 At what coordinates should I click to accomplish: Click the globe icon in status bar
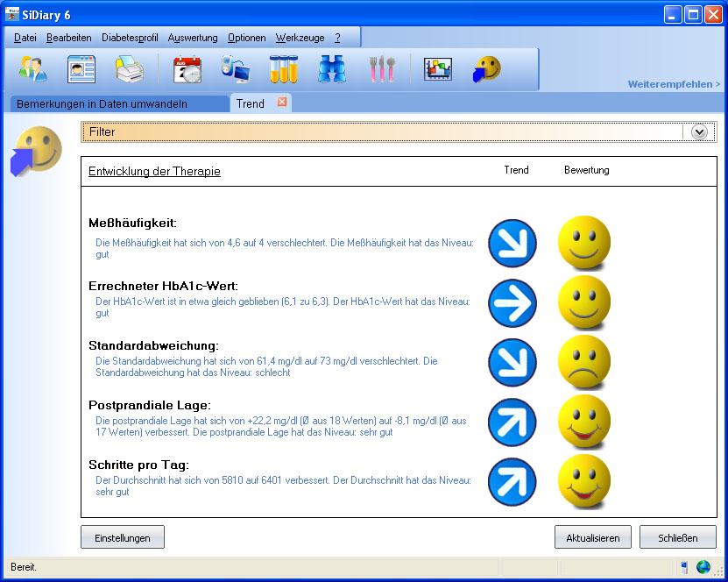703,567
